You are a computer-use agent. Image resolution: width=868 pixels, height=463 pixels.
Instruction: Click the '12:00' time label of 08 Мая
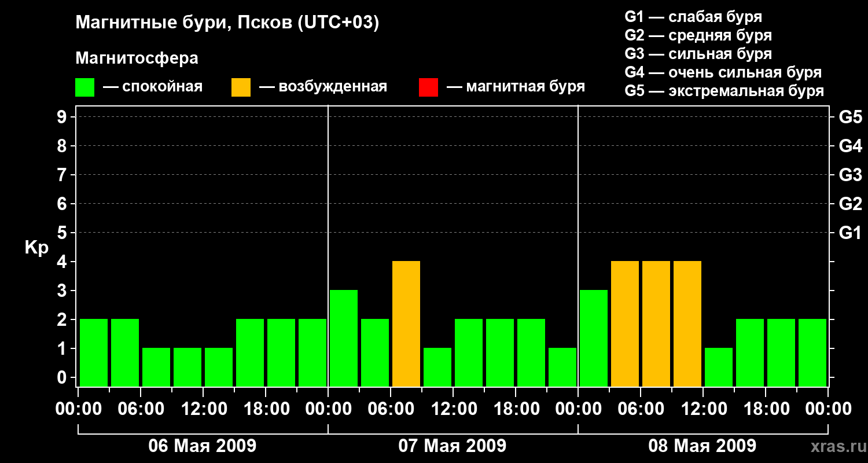tap(703, 409)
